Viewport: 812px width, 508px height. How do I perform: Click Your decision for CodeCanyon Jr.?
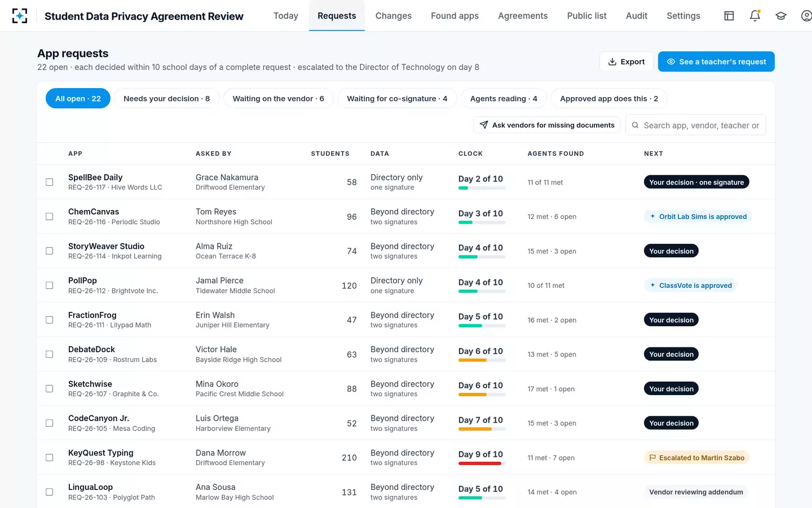pos(671,423)
